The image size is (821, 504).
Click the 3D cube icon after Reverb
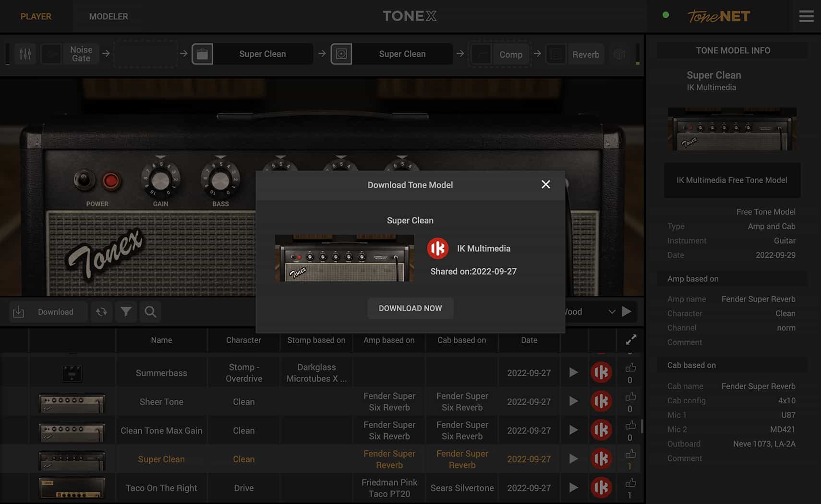[619, 54]
